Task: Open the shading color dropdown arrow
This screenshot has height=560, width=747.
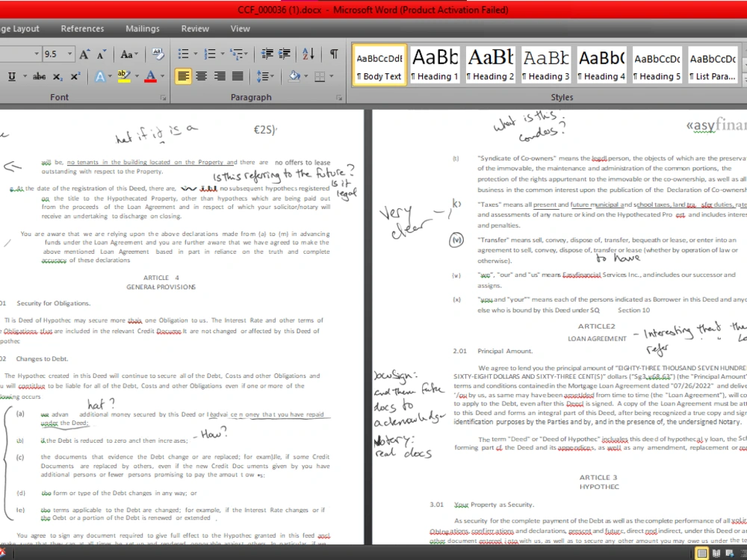Action: pyautogui.click(x=306, y=76)
